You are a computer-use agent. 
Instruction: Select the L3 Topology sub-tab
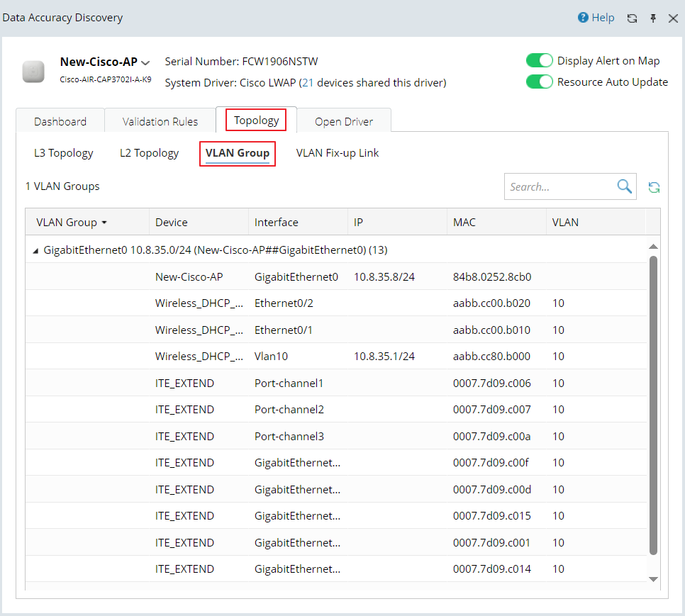coord(64,153)
